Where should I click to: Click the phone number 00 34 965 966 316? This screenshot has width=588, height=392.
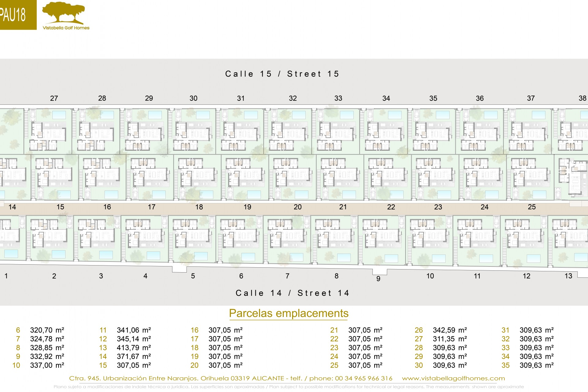(x=364, y=379)
